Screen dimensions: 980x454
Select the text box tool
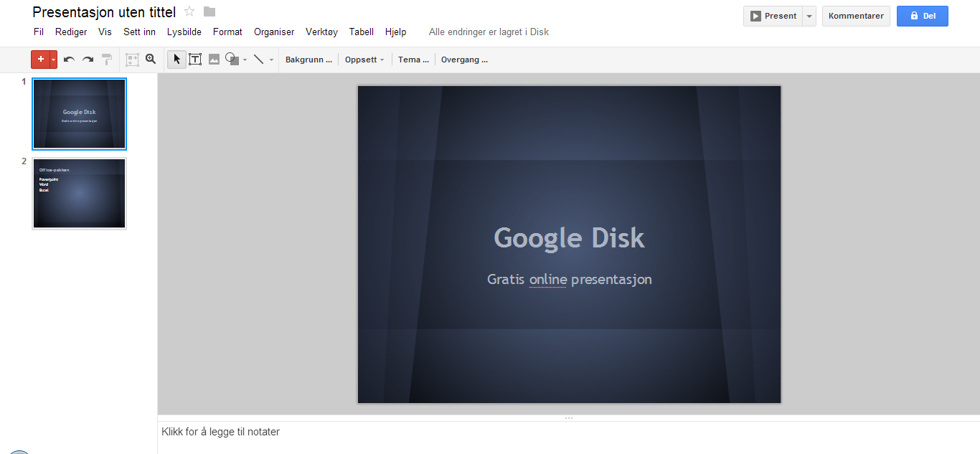tap(195, 60)
